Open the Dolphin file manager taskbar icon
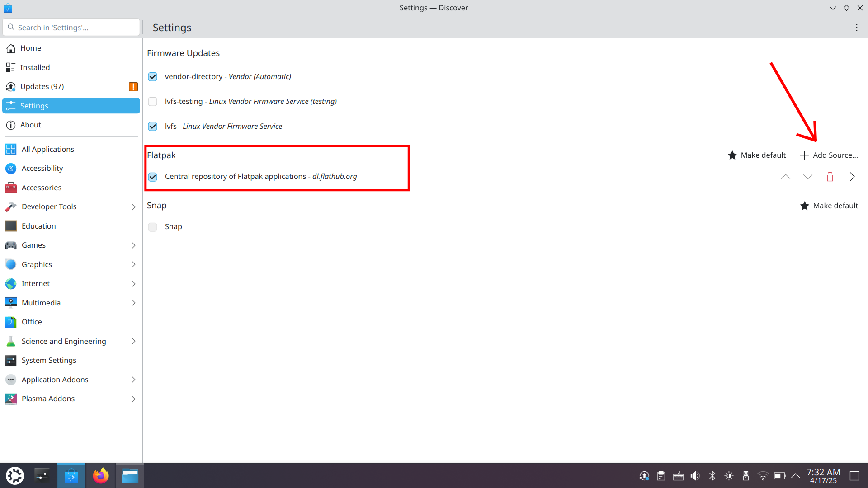The image size is (868, 488). (130, 476)
